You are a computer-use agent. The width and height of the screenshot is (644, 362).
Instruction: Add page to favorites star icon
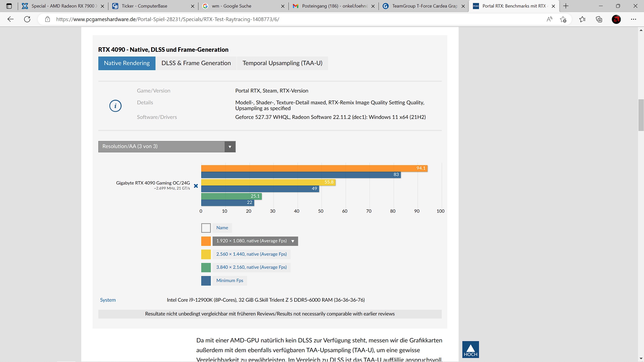coord(563,19)
